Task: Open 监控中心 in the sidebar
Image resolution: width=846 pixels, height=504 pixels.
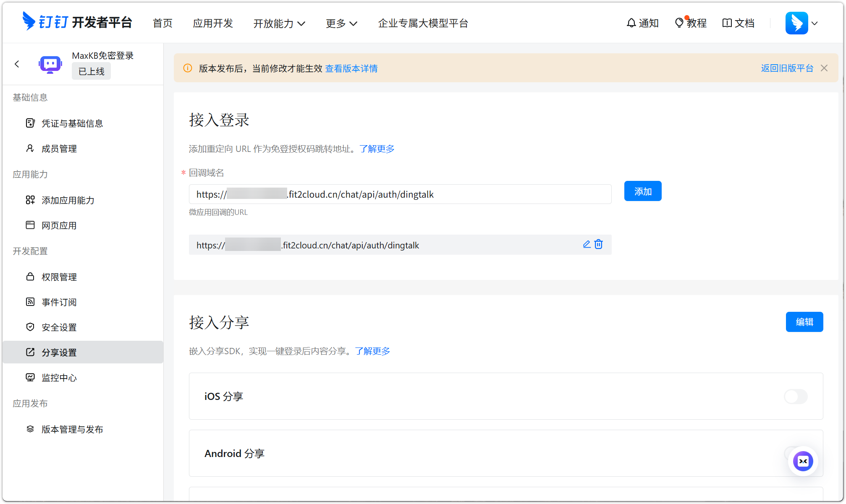Action: pyautogui.click(x=58, y=378)
